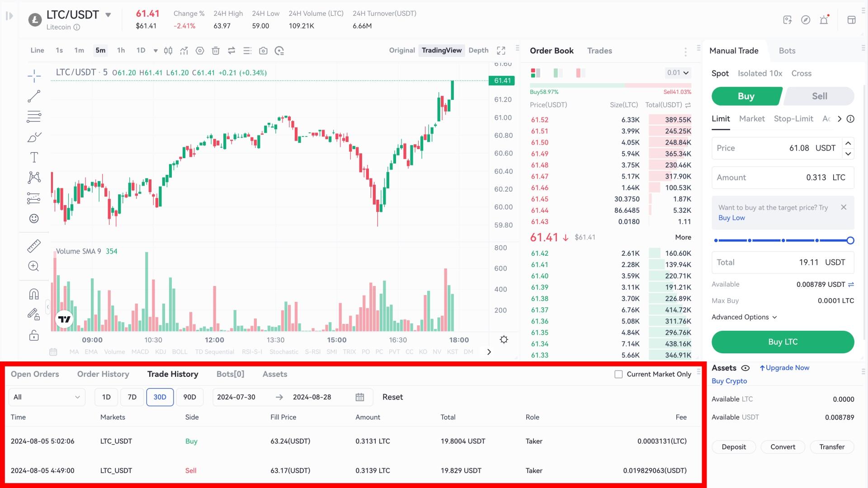Switch chart to Original view

[402, 50]
